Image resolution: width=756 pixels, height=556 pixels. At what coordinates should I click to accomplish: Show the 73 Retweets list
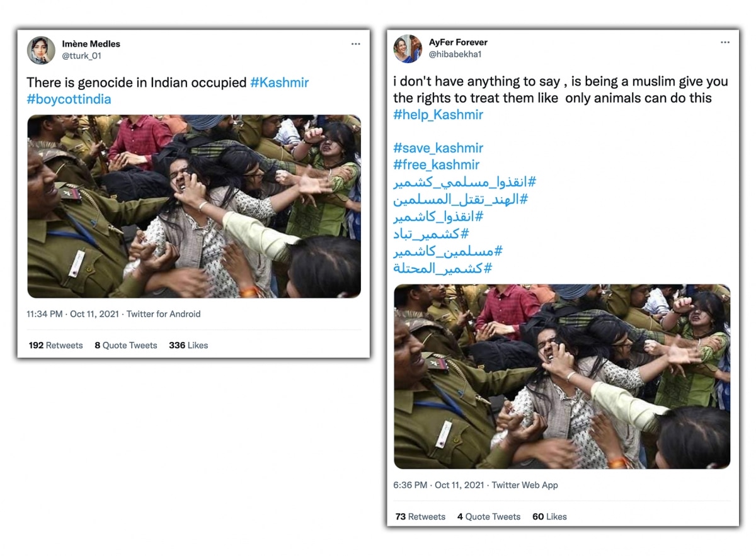tap(420, 516)
